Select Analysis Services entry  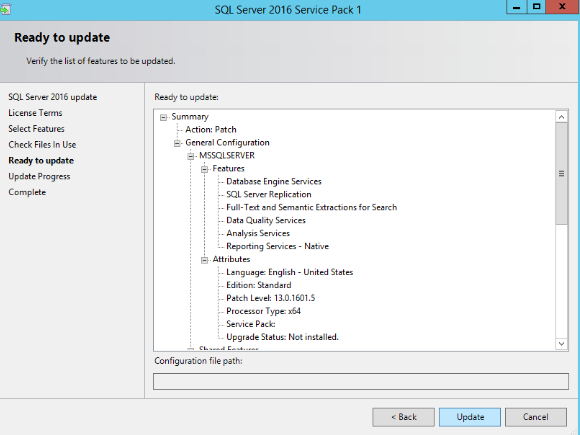pyautogui.click(x=258, y=233)
